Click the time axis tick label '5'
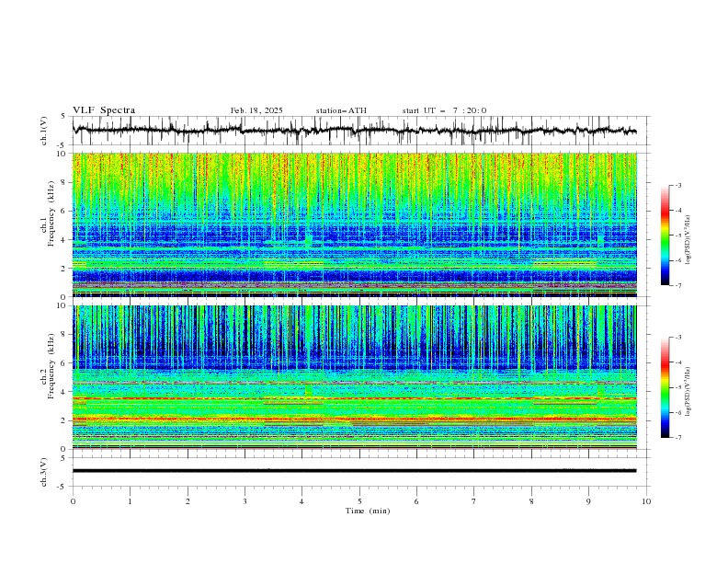Viewport: 728px width, 563px height. click(x=359, y=501)
